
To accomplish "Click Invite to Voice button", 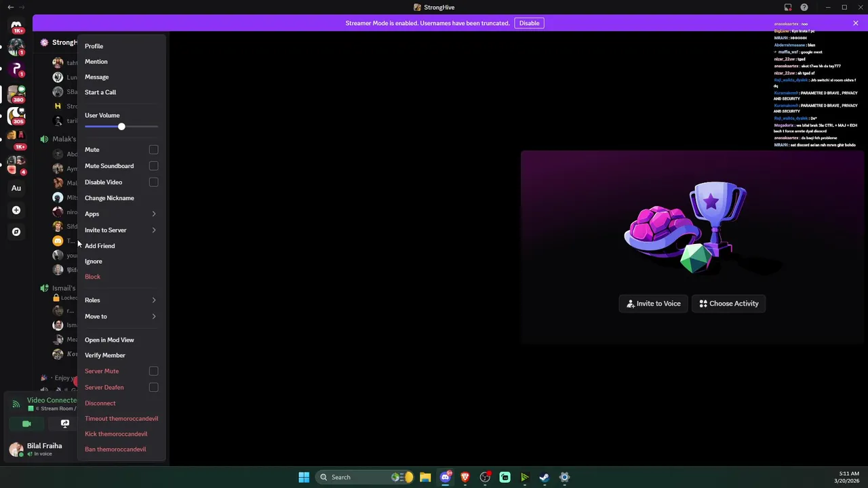I will click(x=654, y=304).
